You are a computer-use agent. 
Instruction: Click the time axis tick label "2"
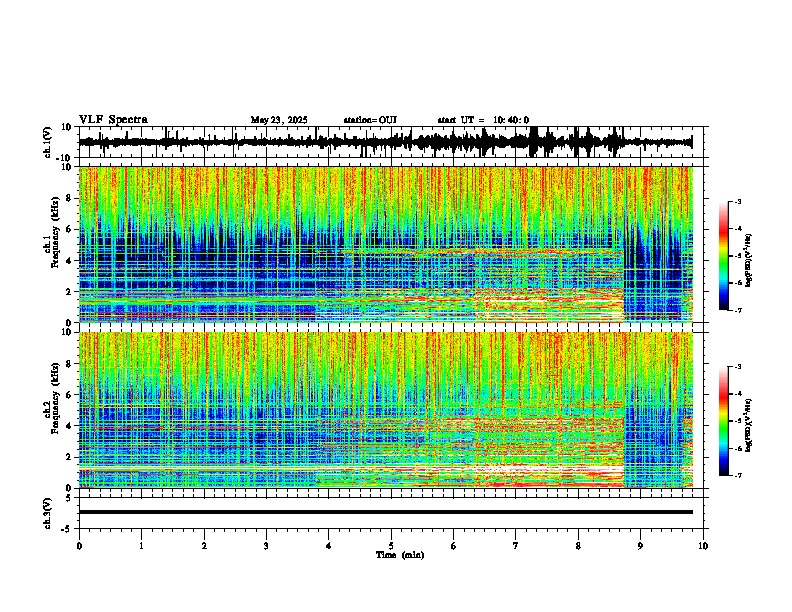coord(204,546)
